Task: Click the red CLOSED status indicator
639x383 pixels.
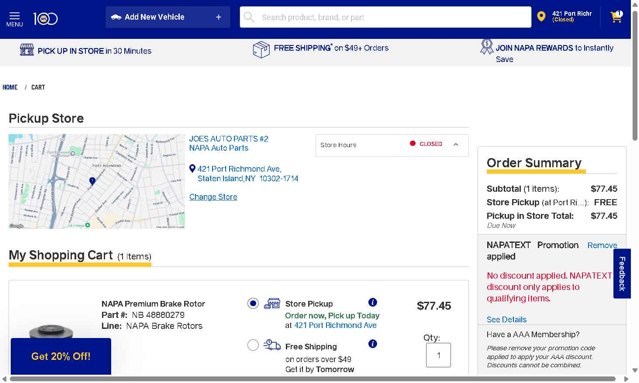Action: click(x=426, y=144)
